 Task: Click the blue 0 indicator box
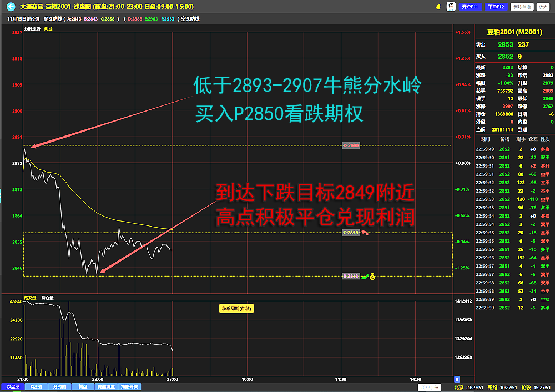click(457, 380)
